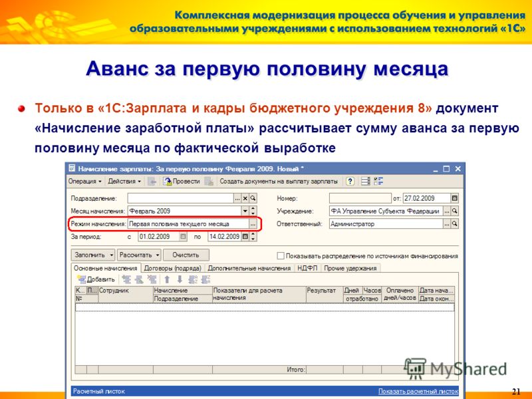Click the Итого: footer label
The image size is (532, 399).
(x=295, y=370)
